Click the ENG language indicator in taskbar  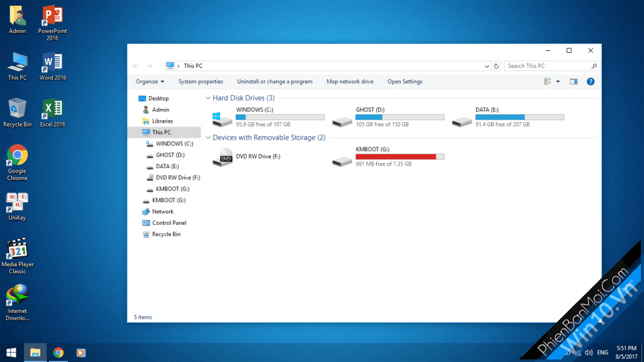pyautogui.click(x=602, y=353)
